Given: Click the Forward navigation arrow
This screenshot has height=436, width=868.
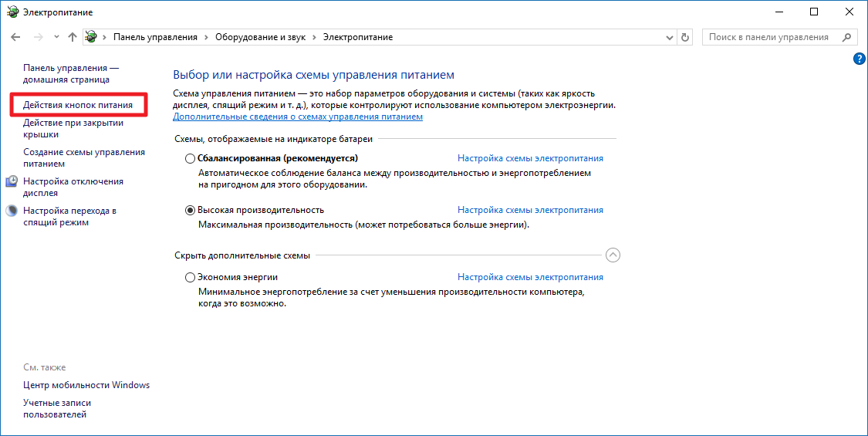Looking at the screenshot, I should (x=39, y=37).
